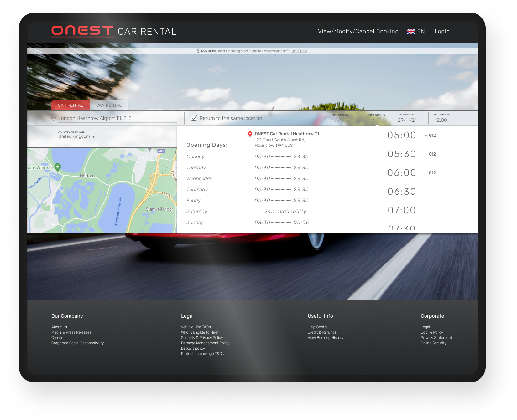Screen dimensions: 517x420
Task: Click ONEST Car Rental Heathrow T1 title
Action: click(287, 134)
